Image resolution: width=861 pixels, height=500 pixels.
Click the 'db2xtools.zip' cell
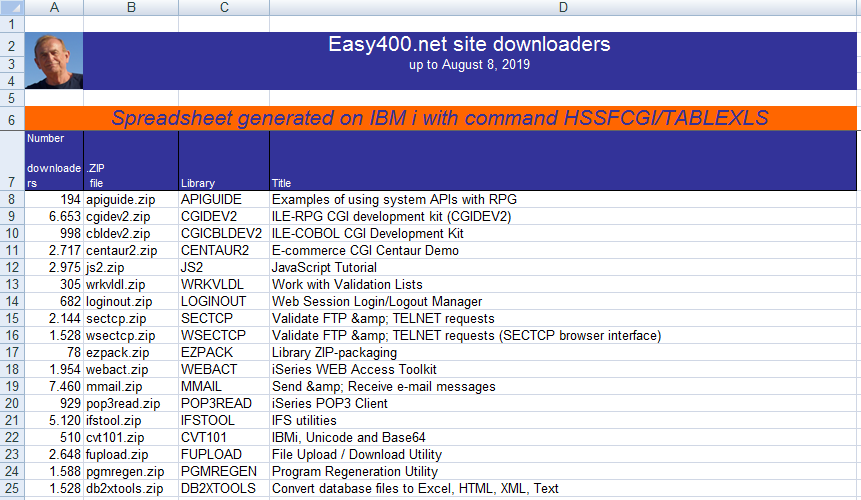pyautogui.click(x=131, y=488)
